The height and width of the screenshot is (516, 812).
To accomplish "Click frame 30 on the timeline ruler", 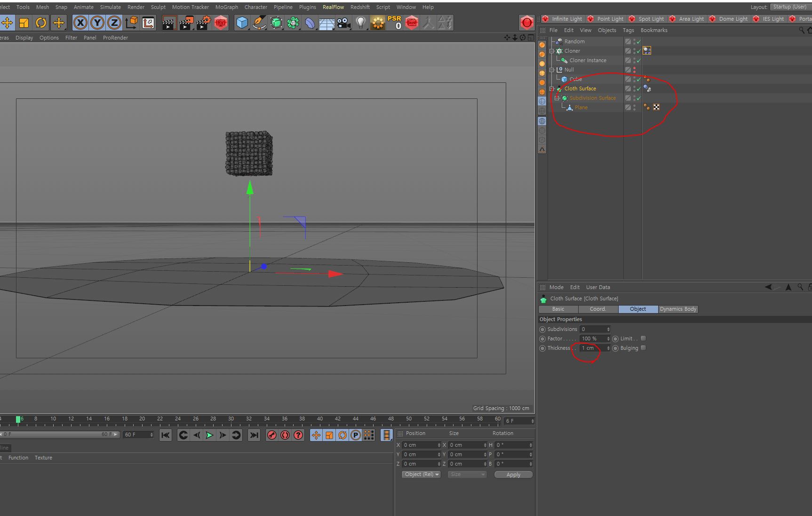I will (x=231, y=419).
